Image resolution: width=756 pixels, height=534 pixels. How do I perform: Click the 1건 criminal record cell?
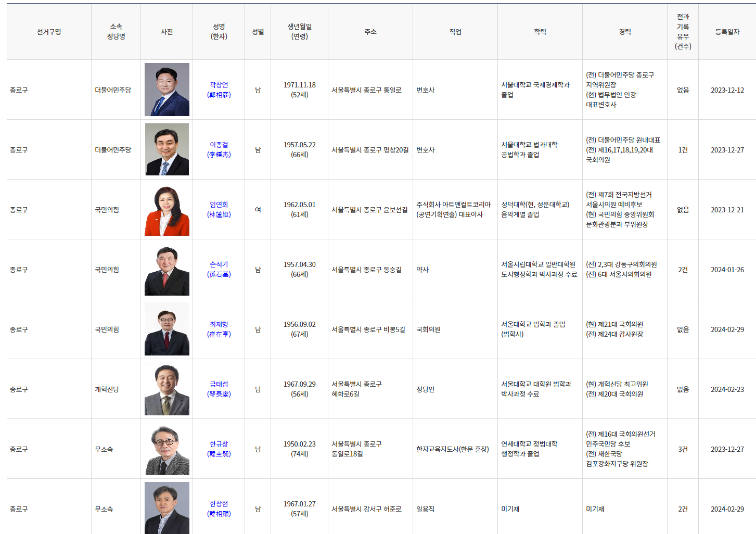coord(683,150)
